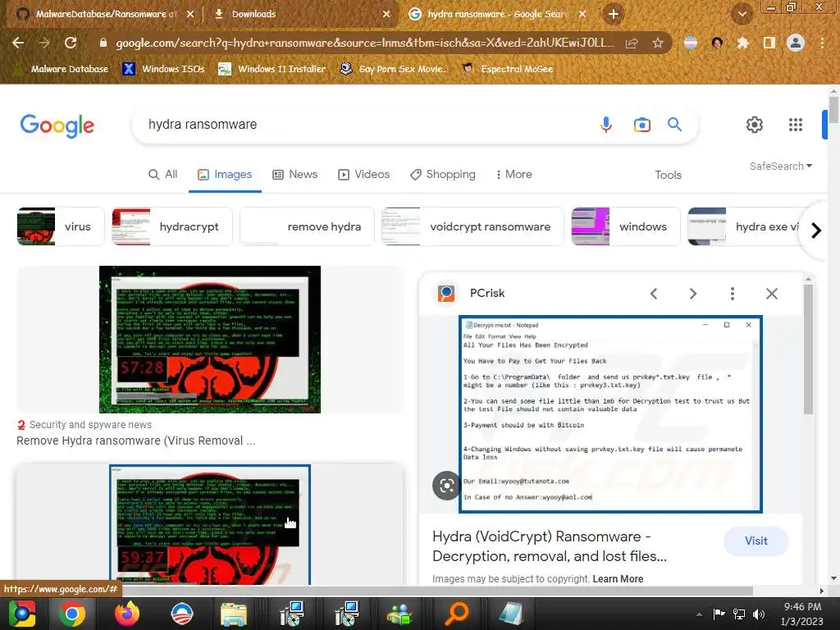Open the Hydra image with the 57:28 timer

[x=210, y=340]
